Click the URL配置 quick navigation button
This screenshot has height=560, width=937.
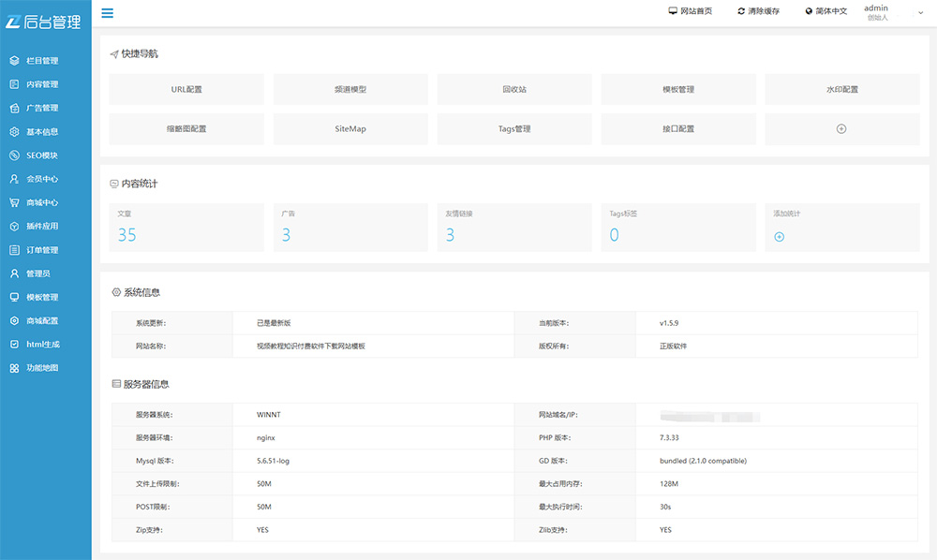[x=186, y=90]
